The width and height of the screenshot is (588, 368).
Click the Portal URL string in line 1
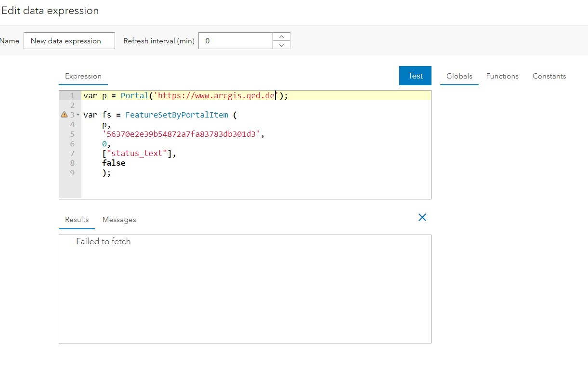216,95
